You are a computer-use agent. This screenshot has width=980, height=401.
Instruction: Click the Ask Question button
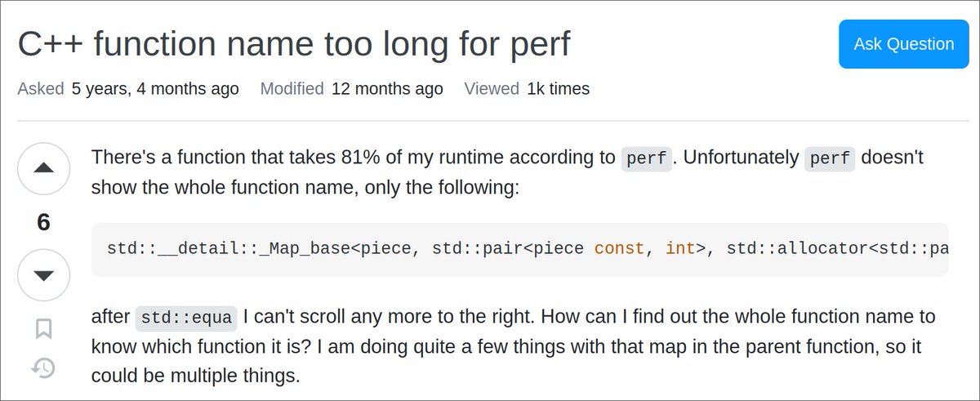[903, 44]
